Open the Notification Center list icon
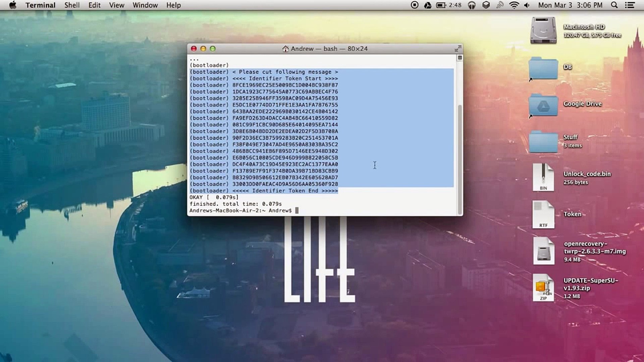Viewport: 644px width, 362px height. click(630, 5)
